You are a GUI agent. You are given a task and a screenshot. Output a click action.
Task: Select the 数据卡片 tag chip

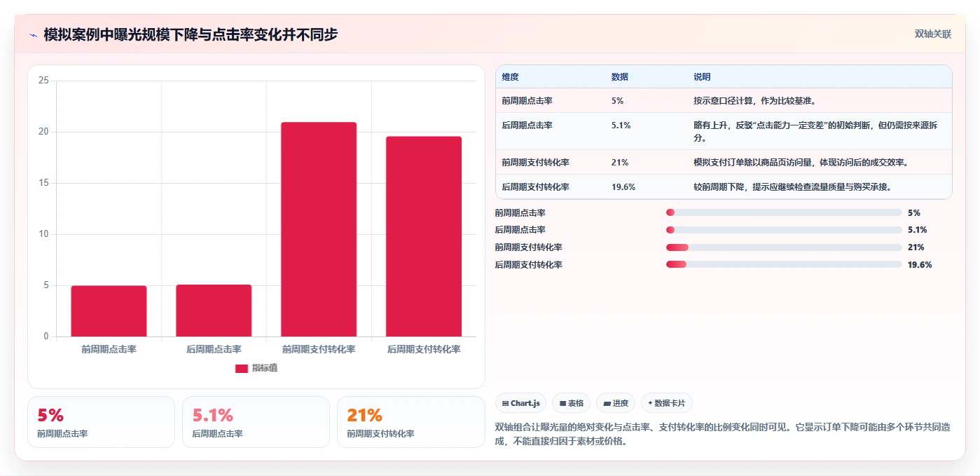[x=667, y=403]
